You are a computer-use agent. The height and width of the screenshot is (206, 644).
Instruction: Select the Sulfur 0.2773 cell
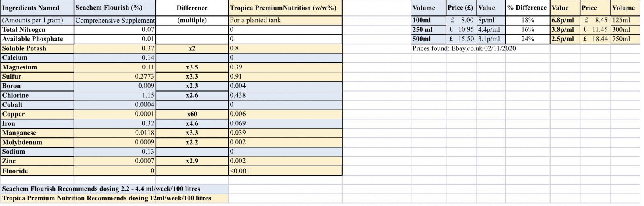pos(115,77)
